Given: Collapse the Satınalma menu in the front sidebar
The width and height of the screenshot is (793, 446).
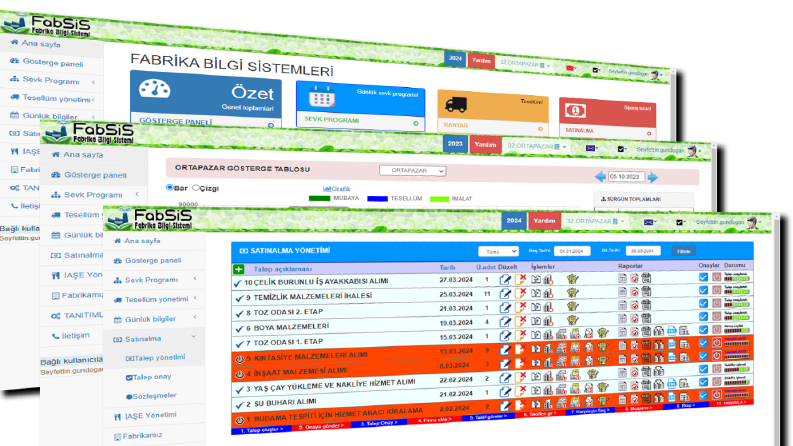Looking at the screenshot, I should (154, 338).
